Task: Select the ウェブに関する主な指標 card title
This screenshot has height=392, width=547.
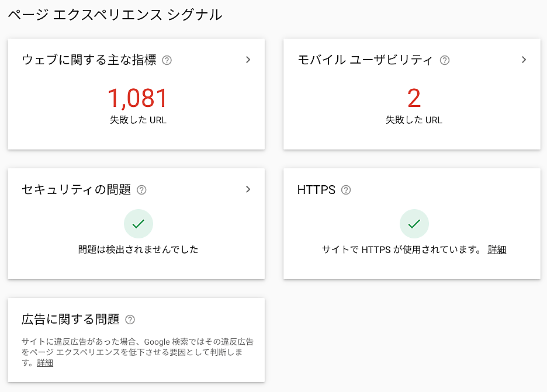Action: 89,60
